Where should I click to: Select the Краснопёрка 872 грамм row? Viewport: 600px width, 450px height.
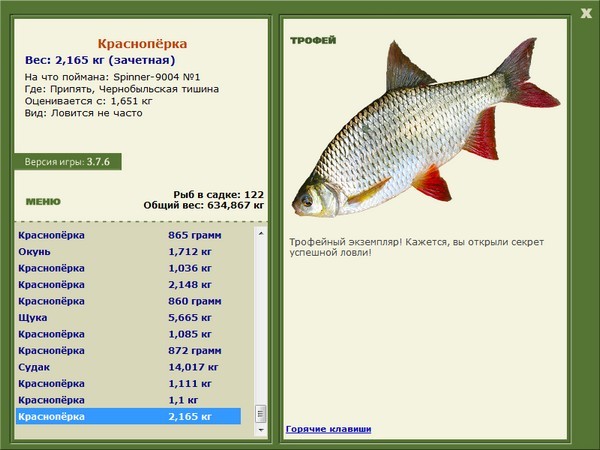129,350
